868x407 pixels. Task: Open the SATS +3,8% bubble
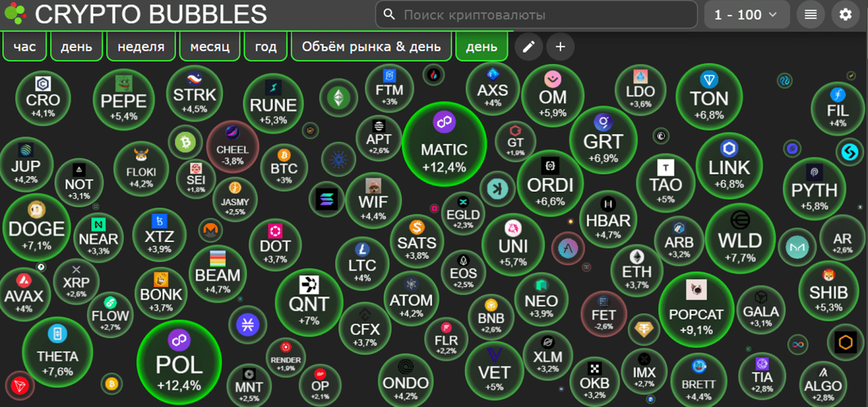pos(417,241)
